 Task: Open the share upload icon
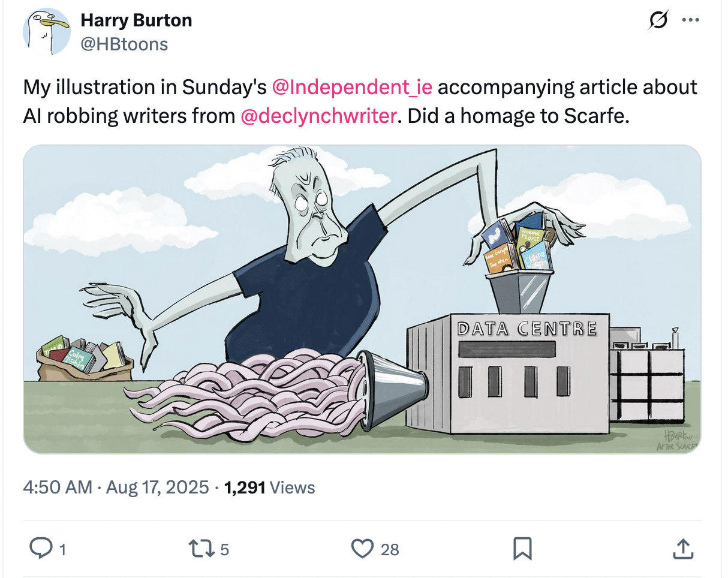pos(684,549)
